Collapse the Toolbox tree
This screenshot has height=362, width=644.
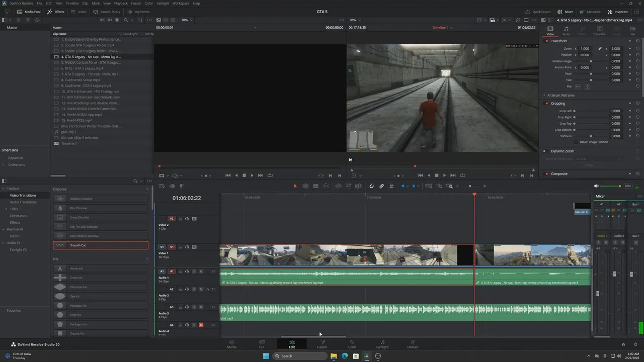(3, 189)
